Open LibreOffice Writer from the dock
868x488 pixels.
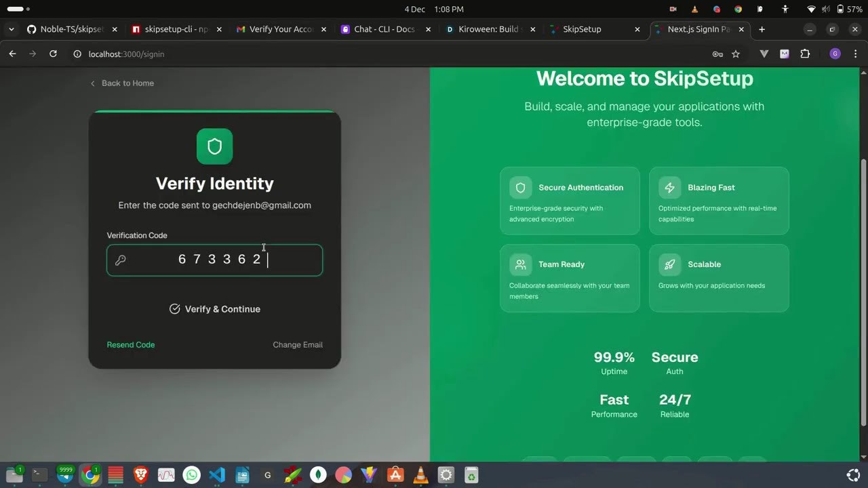(242, 475)
